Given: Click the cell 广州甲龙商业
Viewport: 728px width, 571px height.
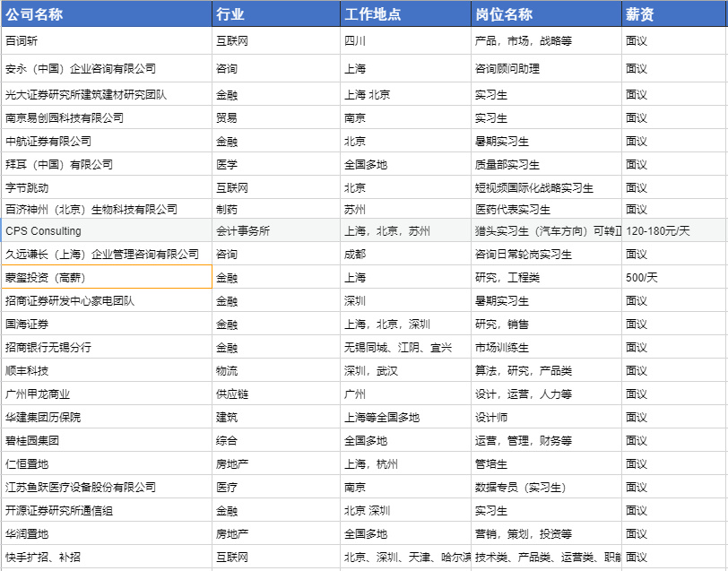Looking at the screenshot, I should [107, 394].
